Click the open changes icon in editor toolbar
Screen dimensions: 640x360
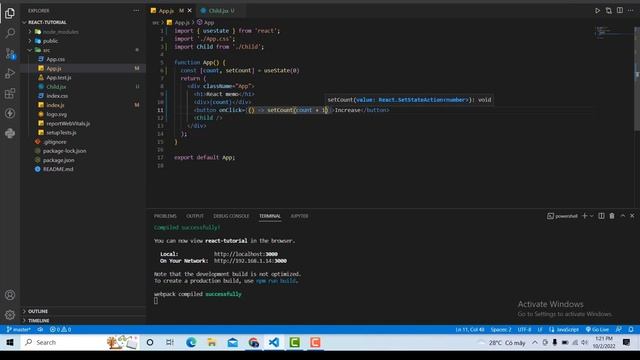[609, 11]
